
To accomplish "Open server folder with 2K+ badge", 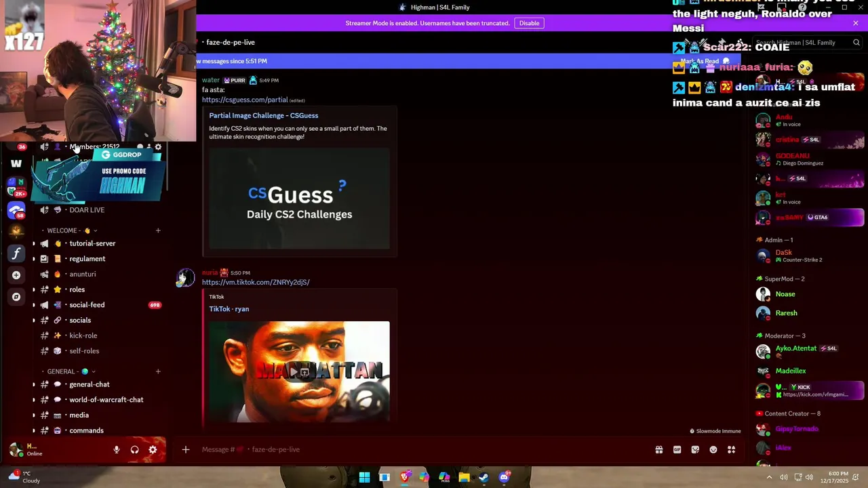I will point(16,186).
